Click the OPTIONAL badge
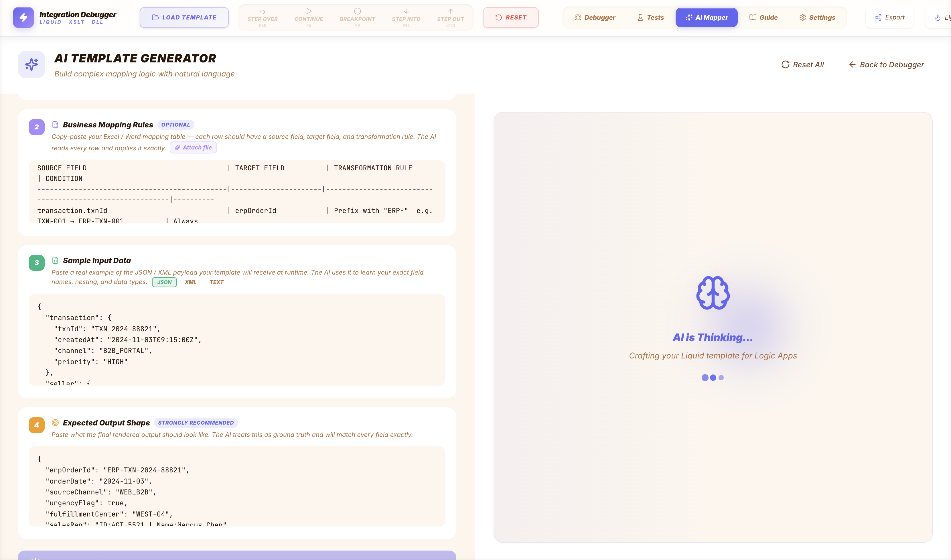 click(x=175, y=125)
